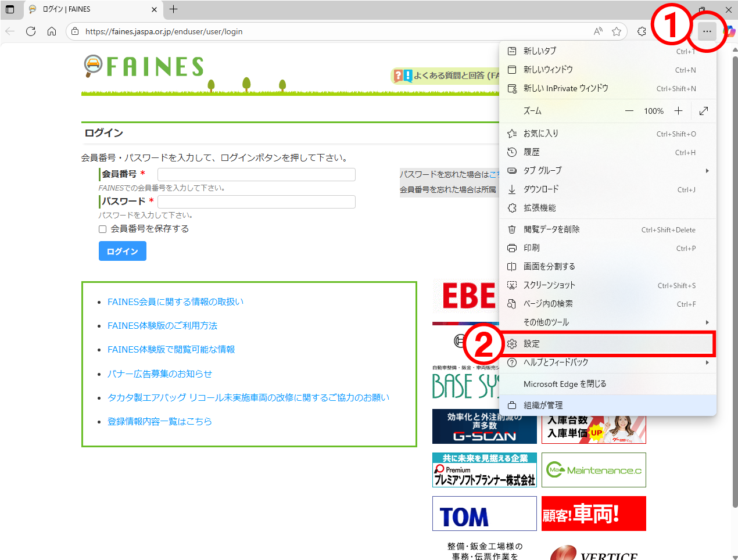Open 新しい InPrivate ウィンドウ
This screenshot has height=560, width=738.
[x=608, y=88]
